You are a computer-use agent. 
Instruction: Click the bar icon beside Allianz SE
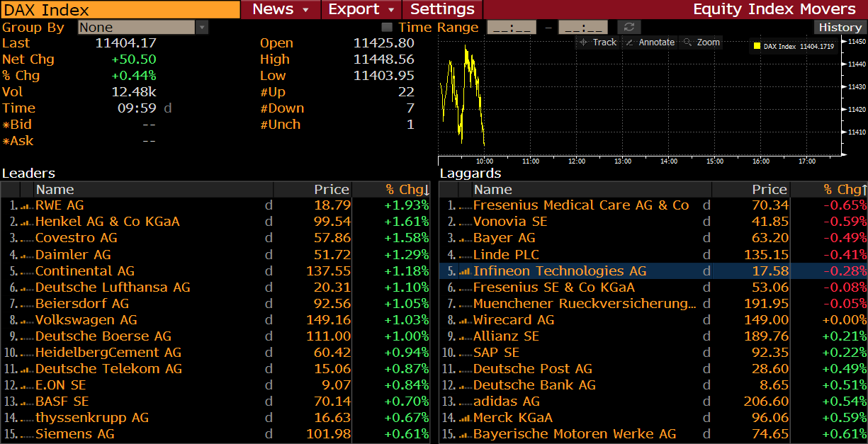[x=465, y=336]
